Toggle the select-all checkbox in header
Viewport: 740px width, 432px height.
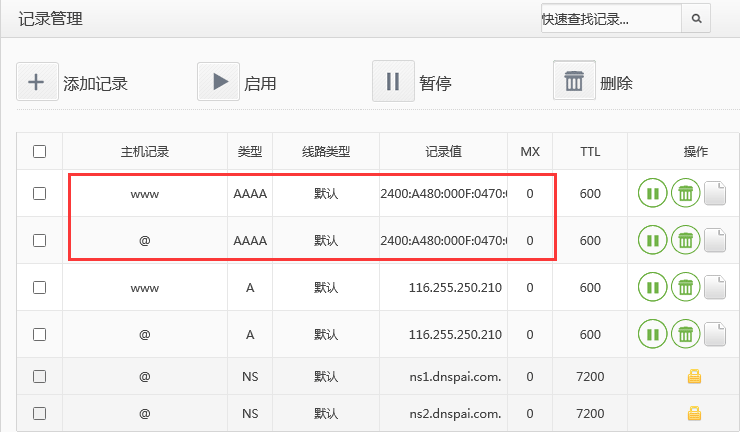(x=40, y=152)
